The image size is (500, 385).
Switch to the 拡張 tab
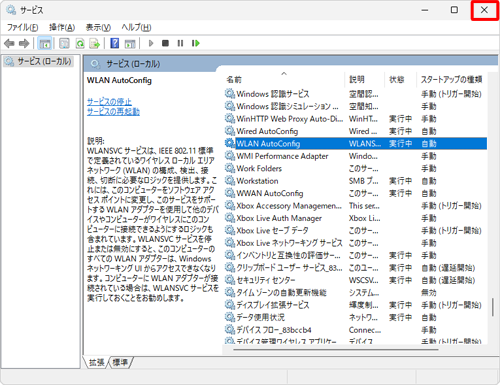tap(97, 362)
